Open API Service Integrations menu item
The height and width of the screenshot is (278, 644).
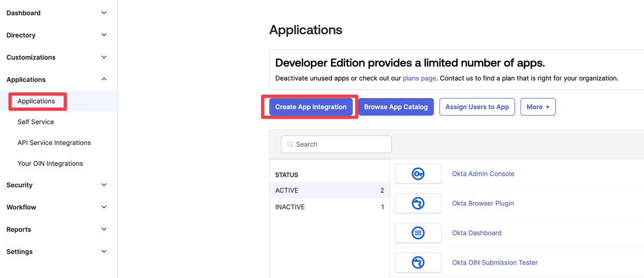54,143
